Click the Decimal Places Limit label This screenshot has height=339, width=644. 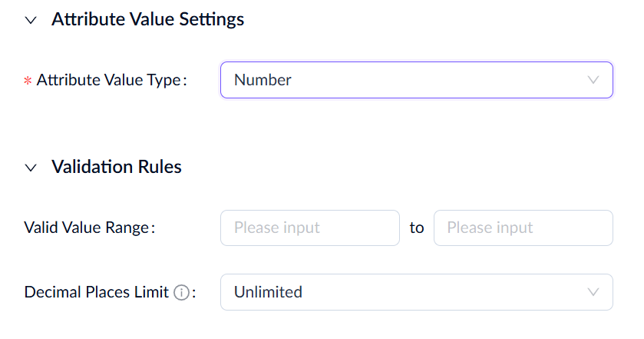96,293
